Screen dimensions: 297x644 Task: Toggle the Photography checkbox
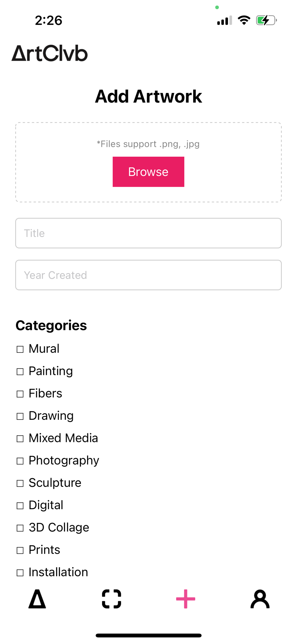pos(20,461)
